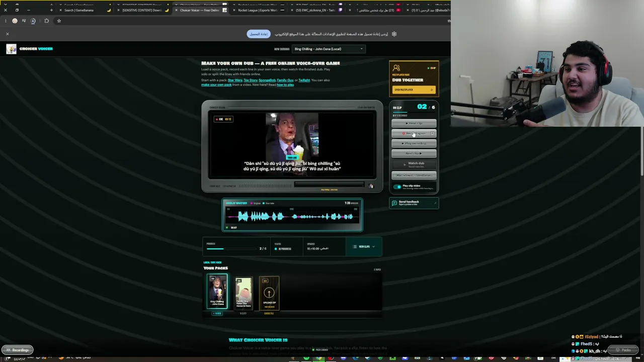Follow the 'how to play' link
644x362 pixels.
[x=285, y=85]
